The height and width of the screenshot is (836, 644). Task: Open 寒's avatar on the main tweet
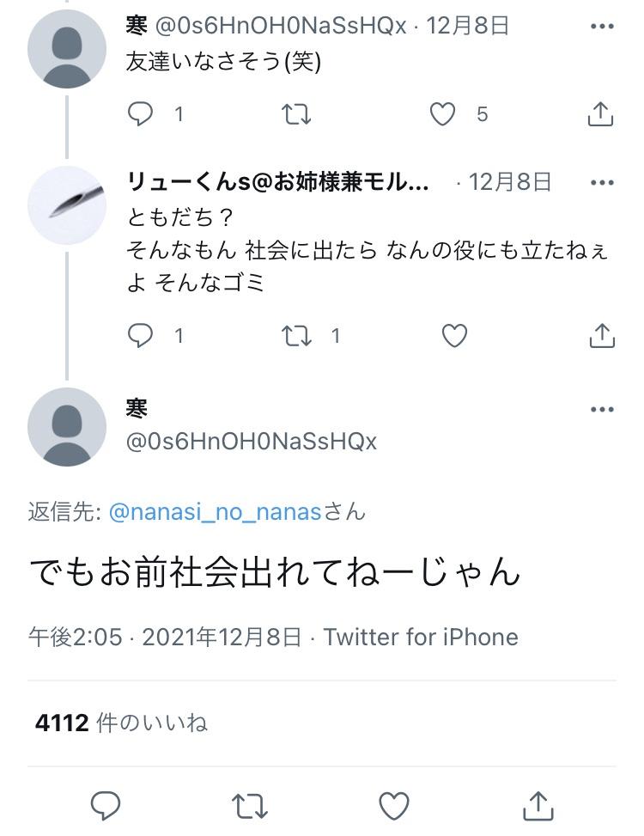pyautogui.click(x=67, y=427)
